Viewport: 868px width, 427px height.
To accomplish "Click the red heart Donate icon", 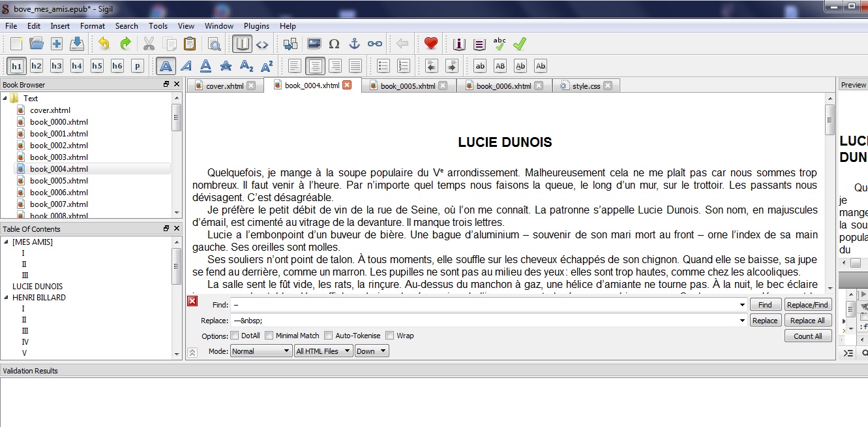I will point(430,44).
